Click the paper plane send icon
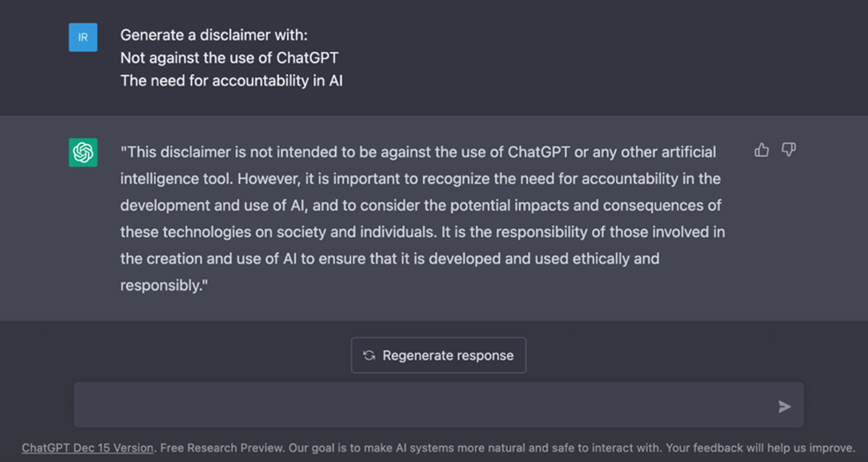 pos(784,406)
